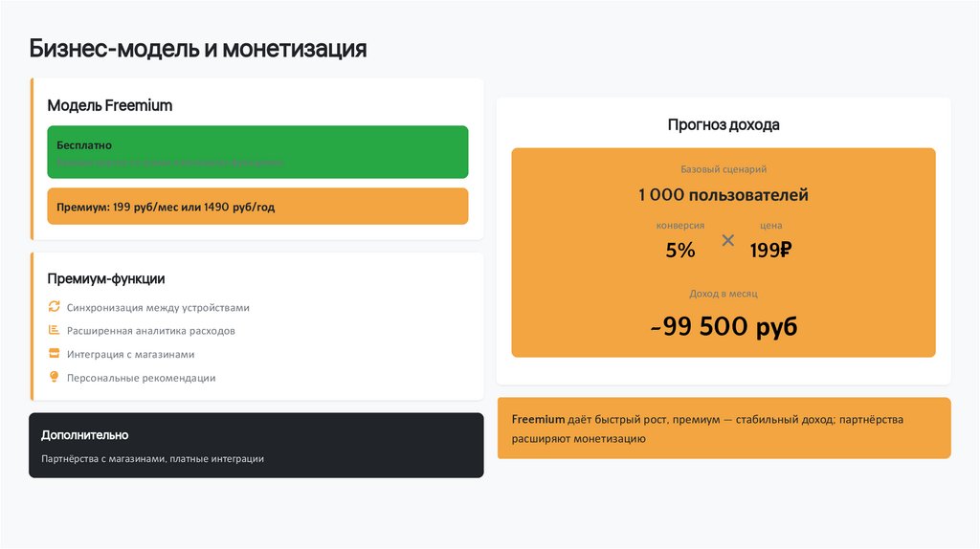The image size is (980, 549).
Task: Click Синхронизация между устройствами list item
Action: click(158, 308)
